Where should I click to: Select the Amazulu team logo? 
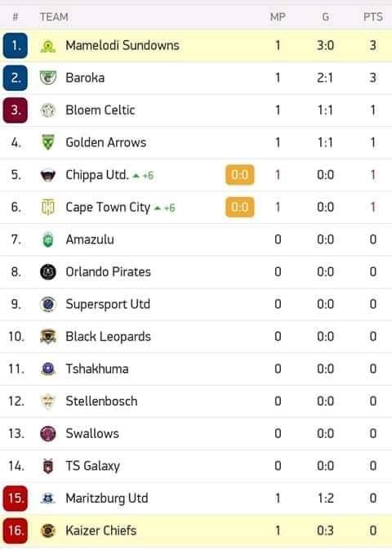(48, 240)
